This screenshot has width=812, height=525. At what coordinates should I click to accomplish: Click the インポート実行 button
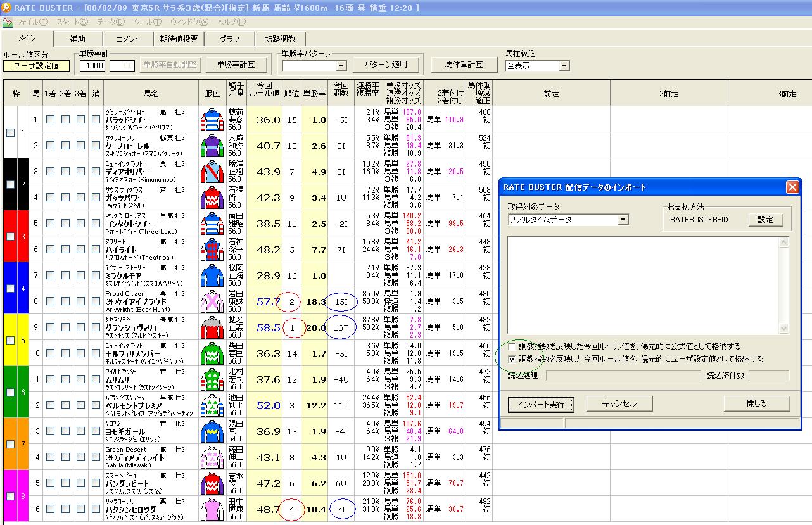click(540, 403)
